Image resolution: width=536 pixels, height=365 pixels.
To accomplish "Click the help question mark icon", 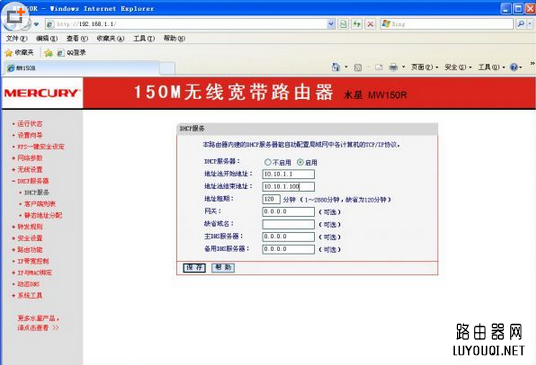I will pyautogui.click(x=513, y=67).
